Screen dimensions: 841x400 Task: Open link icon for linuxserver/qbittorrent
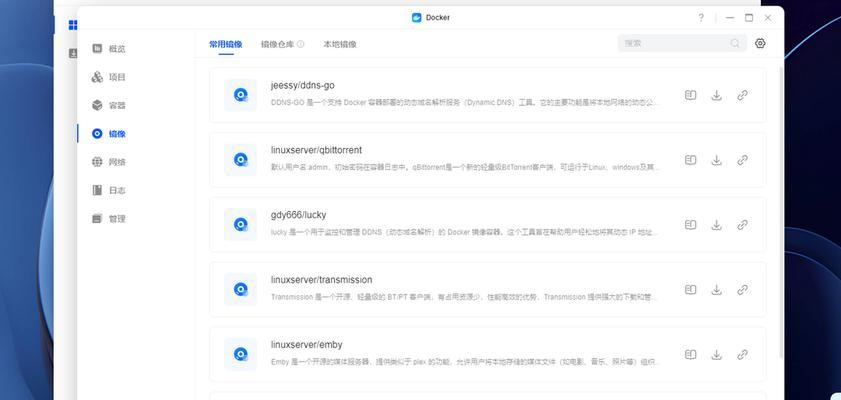coord(742,160)
